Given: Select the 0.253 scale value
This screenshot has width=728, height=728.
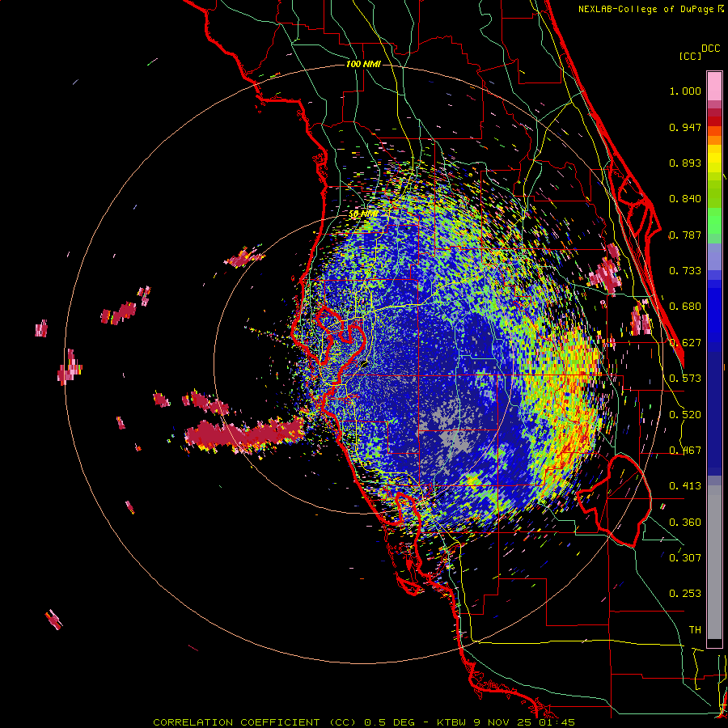Looking at the screenshot, I should click(x=685, y=594).
